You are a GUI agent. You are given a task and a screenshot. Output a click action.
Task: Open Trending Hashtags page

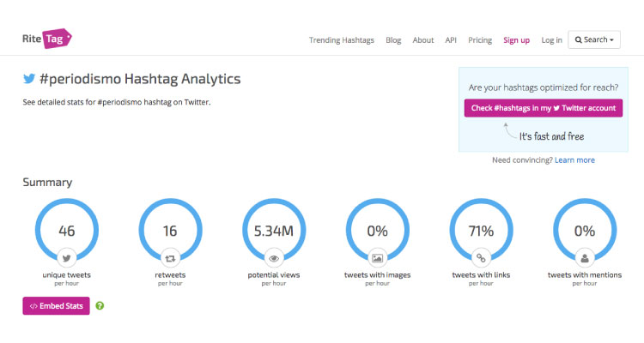343,40
